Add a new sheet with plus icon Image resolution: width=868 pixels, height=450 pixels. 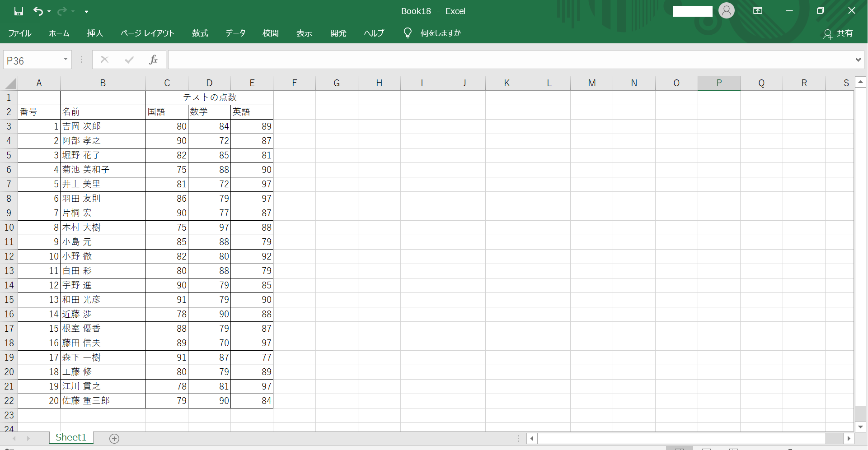(x=114, y=438)
